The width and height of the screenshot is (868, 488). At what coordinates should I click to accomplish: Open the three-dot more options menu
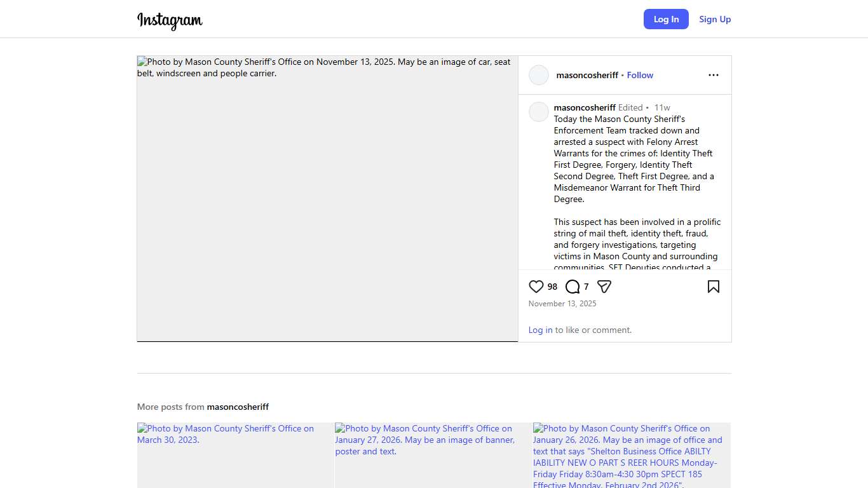coord(714,75)
